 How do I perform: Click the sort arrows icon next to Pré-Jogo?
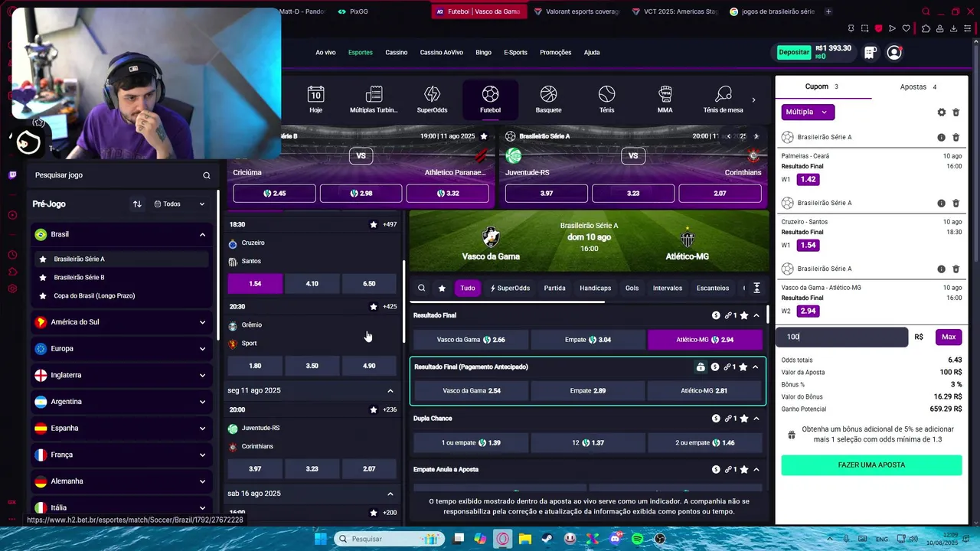137,204
